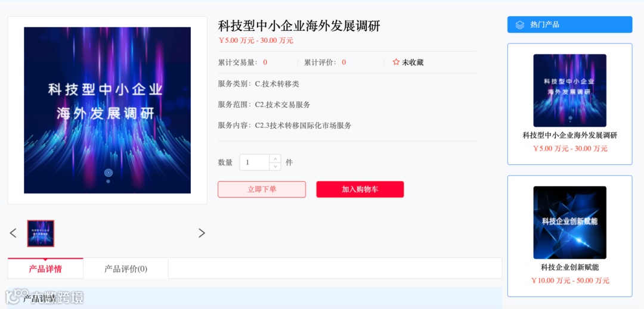Click the 加入购物车 button

pyautogui.click(x=360, y=189)
